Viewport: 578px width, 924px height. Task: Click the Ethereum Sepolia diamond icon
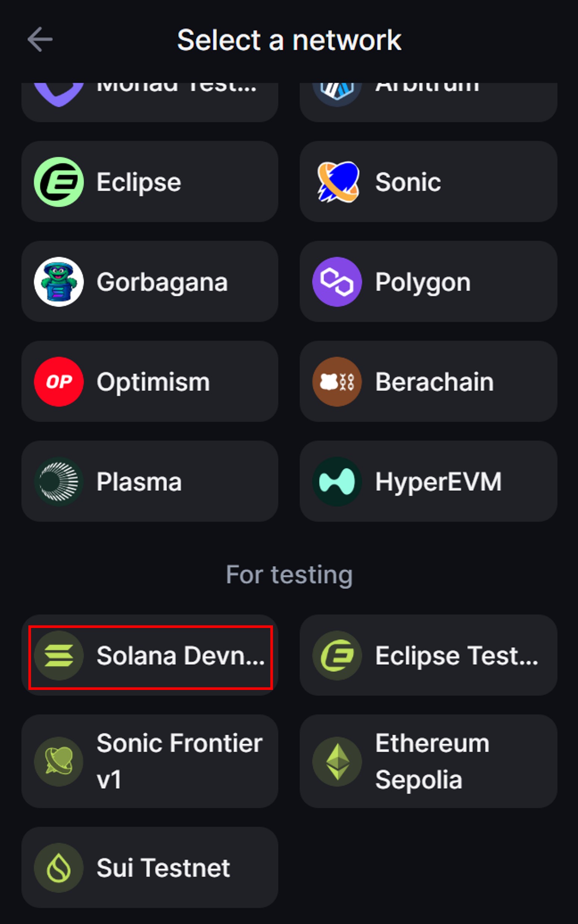(337, 761)
